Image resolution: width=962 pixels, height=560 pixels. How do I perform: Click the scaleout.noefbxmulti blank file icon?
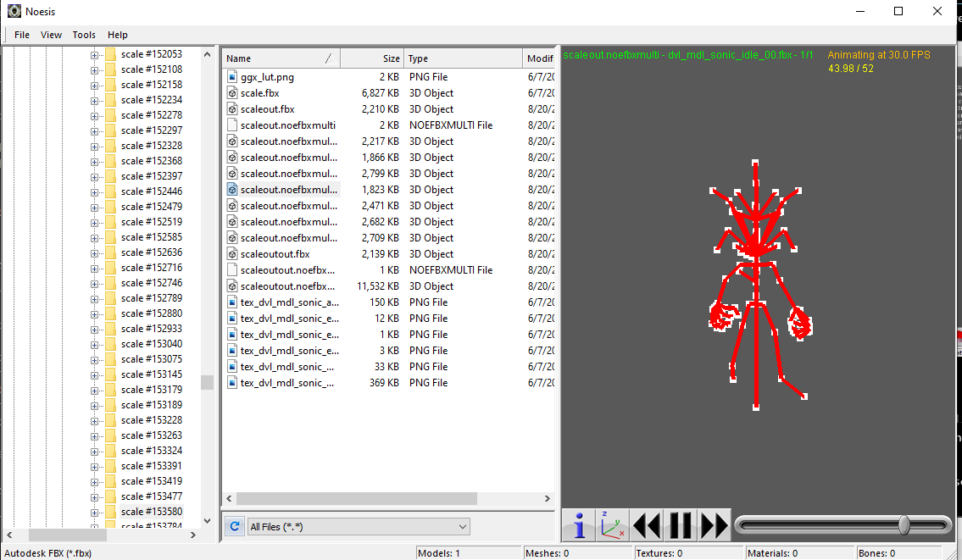coord(232,125)
